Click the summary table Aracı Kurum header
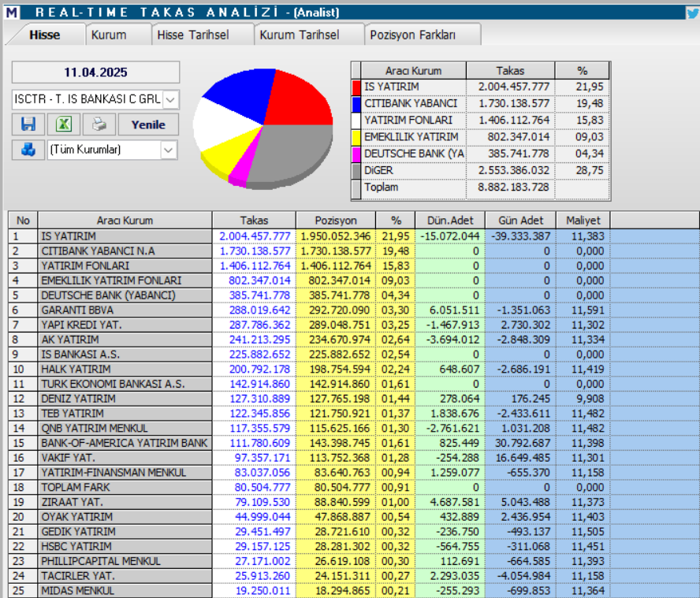 coord(413,70)
